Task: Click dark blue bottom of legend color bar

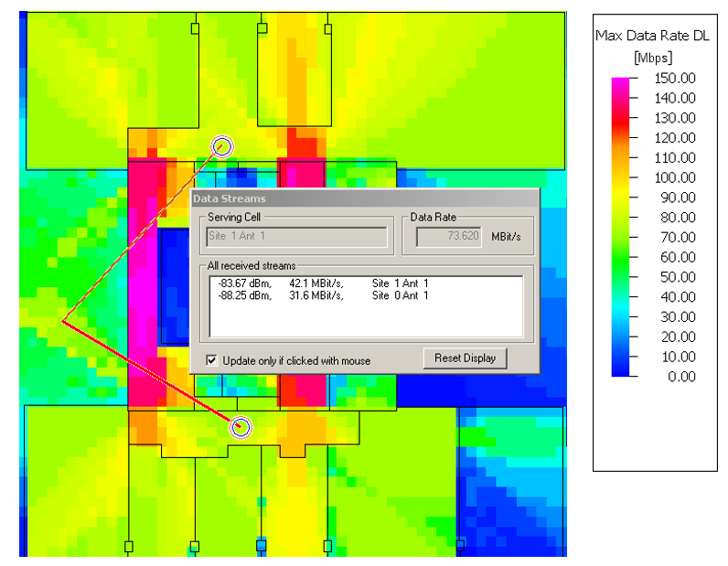Action: pyautogui.click(x=621, y=371)
